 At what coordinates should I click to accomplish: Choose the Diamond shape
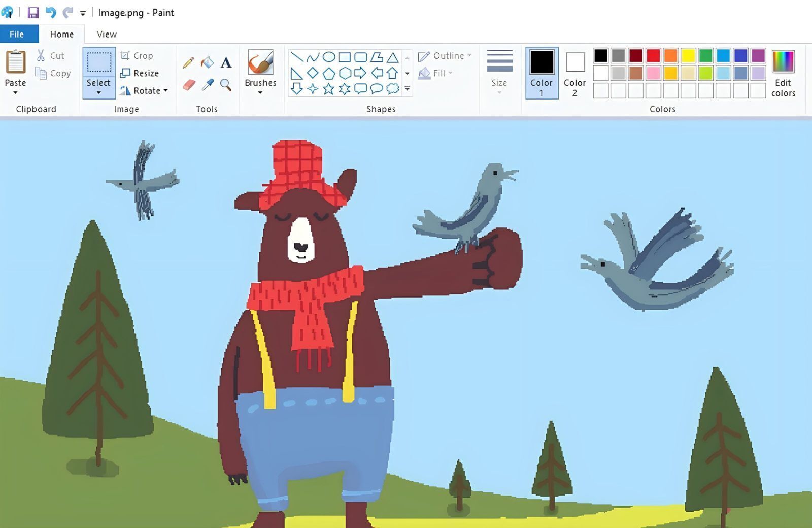[313, 73]
